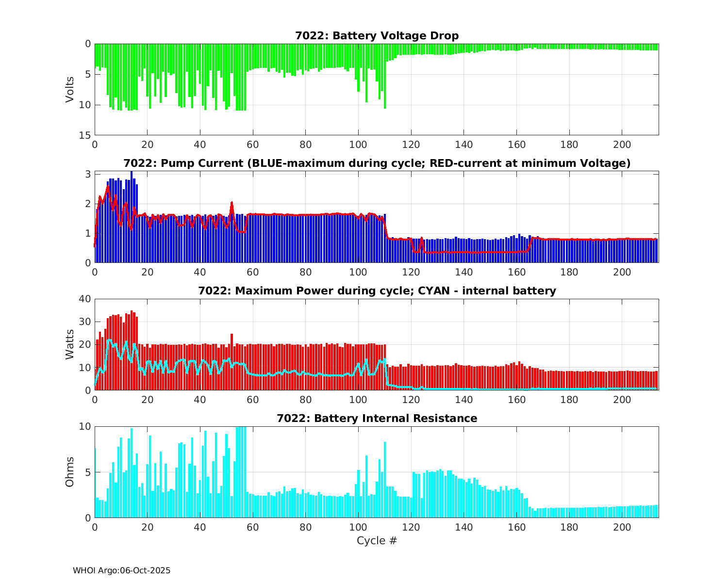Select the 3 tick on Pump Current axis

pyautogui.click(x=88, y=174)
